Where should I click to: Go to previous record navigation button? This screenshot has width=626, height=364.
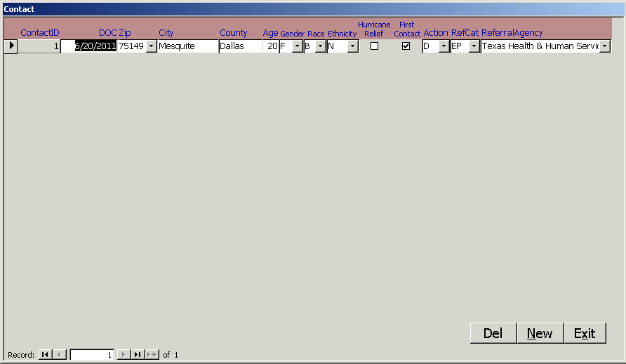pos(60,355)
